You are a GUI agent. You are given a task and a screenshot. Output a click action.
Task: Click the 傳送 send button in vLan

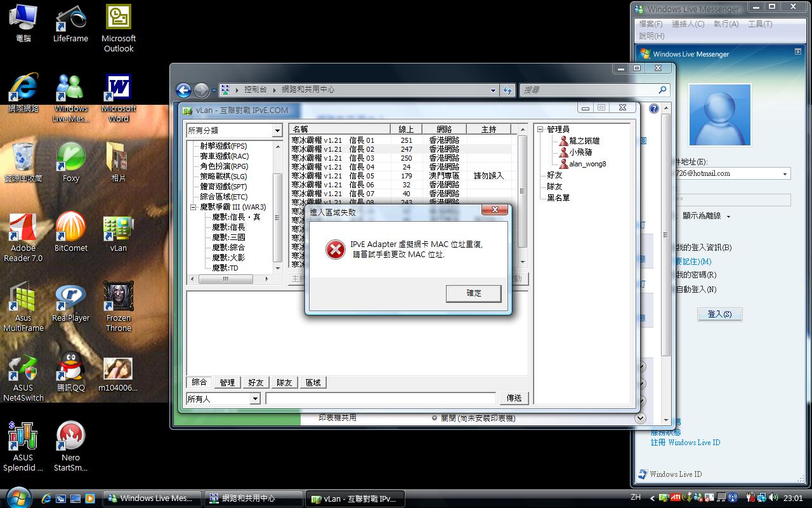coord(514,398)
